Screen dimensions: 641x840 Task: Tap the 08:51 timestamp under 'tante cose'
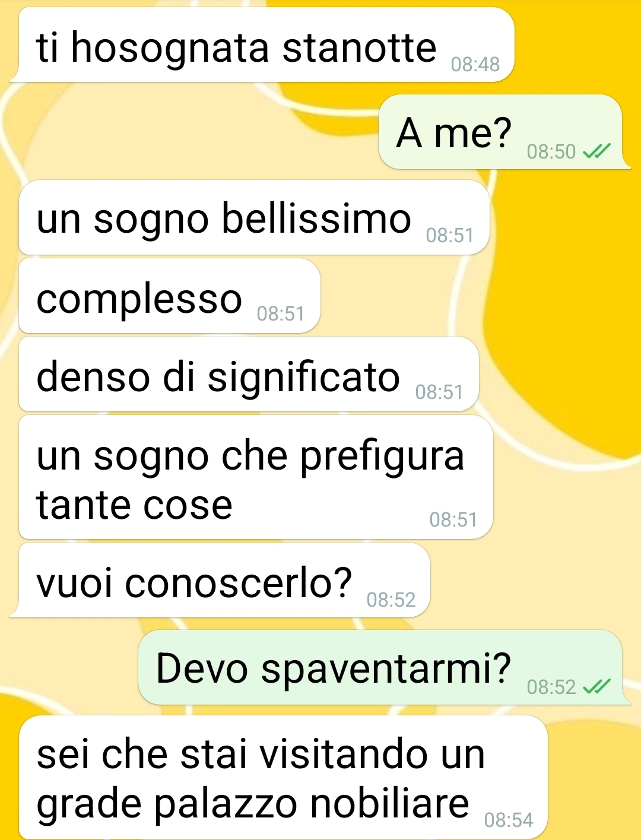(x=453, y=520)
